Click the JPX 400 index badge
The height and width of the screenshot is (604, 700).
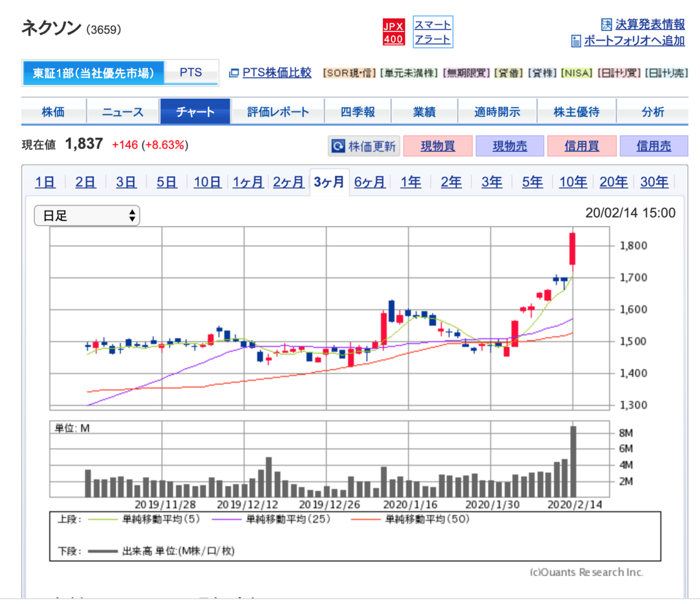(393, 32)
